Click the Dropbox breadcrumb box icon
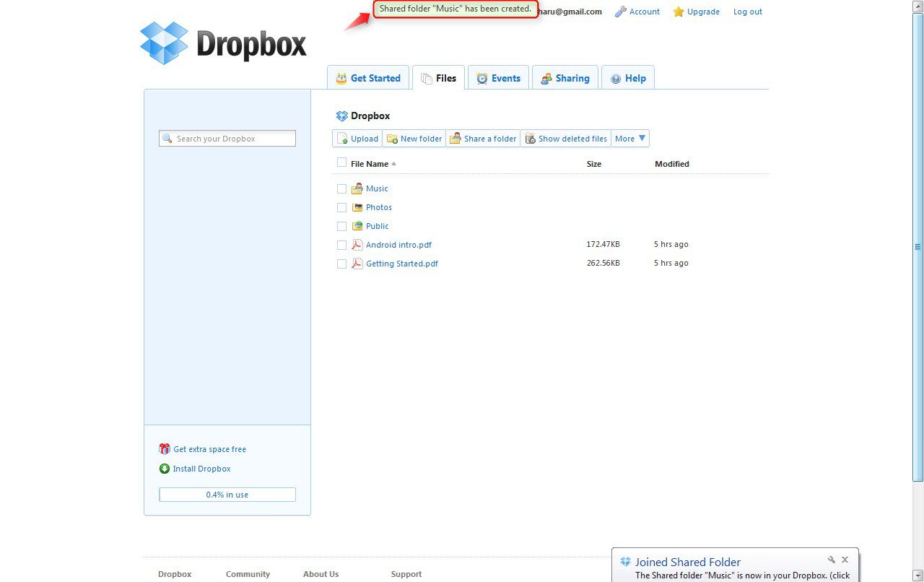924x582 pixels. (342, 116)
